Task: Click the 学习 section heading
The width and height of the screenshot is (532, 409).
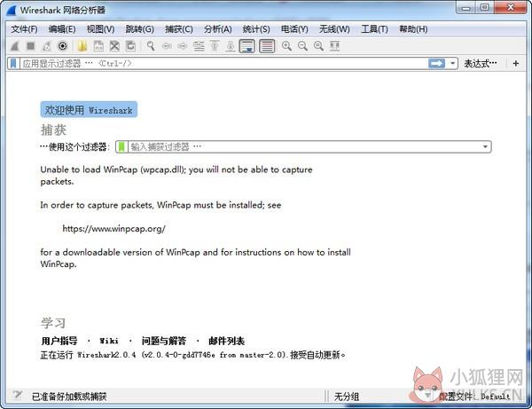Action: tap(53, 323)
